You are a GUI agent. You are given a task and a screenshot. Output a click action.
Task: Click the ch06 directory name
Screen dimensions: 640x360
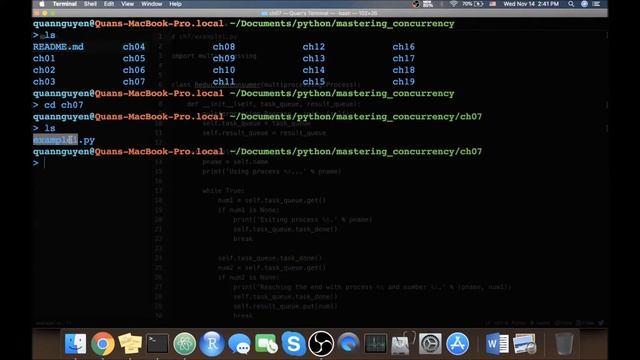click(134, 70)
